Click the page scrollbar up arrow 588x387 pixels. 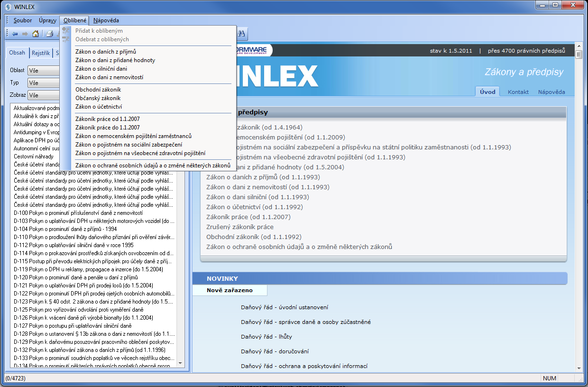(579, 46)
